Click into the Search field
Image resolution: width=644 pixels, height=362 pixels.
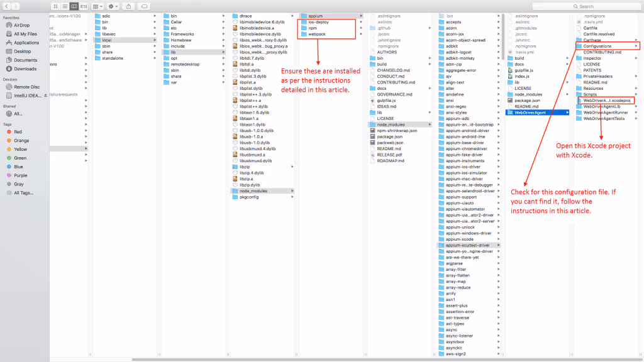587,6
